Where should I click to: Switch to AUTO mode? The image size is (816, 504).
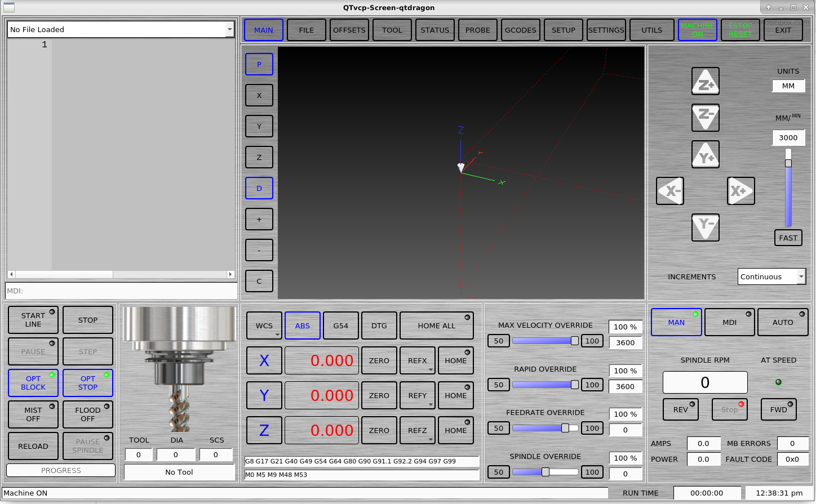coord(783,322)
